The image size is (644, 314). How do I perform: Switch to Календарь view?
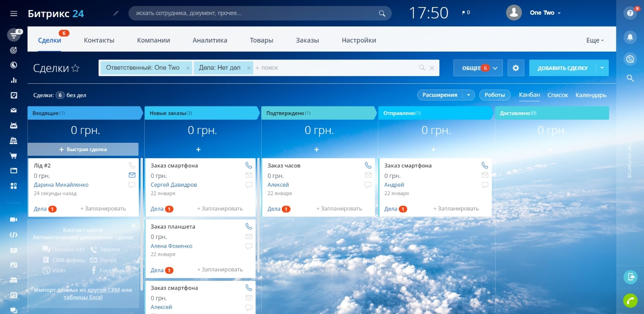pos(591,95)
